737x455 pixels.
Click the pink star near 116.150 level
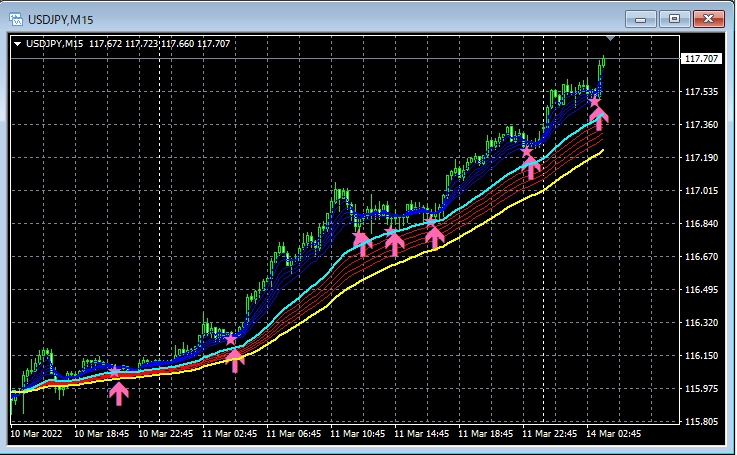click(115, 371)
